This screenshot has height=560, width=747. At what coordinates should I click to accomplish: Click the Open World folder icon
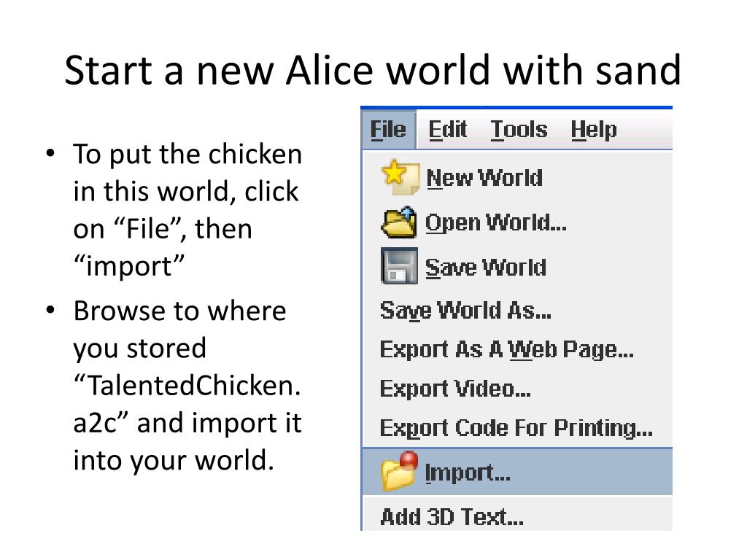[399, 222]
